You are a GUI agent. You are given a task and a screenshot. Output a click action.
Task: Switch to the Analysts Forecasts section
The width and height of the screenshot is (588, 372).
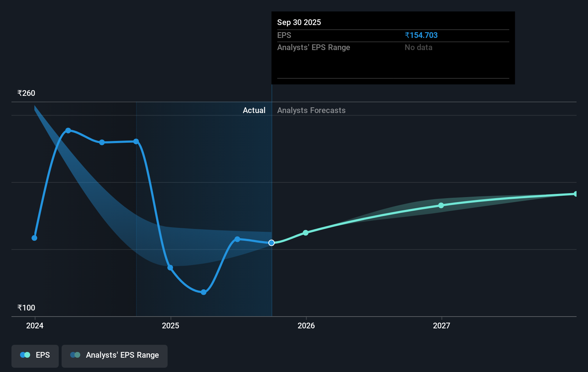tap(311, 110)
